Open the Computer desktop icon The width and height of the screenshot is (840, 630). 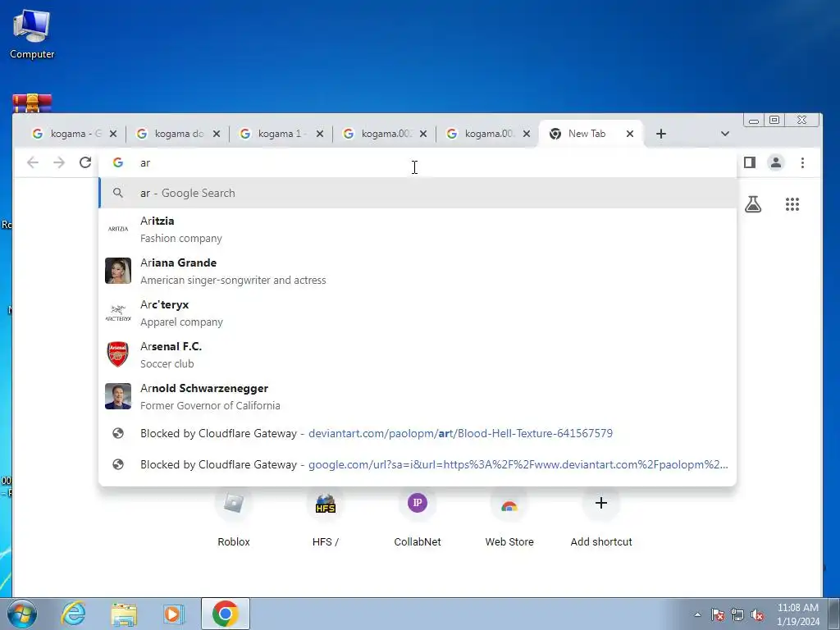click(32, 34)
